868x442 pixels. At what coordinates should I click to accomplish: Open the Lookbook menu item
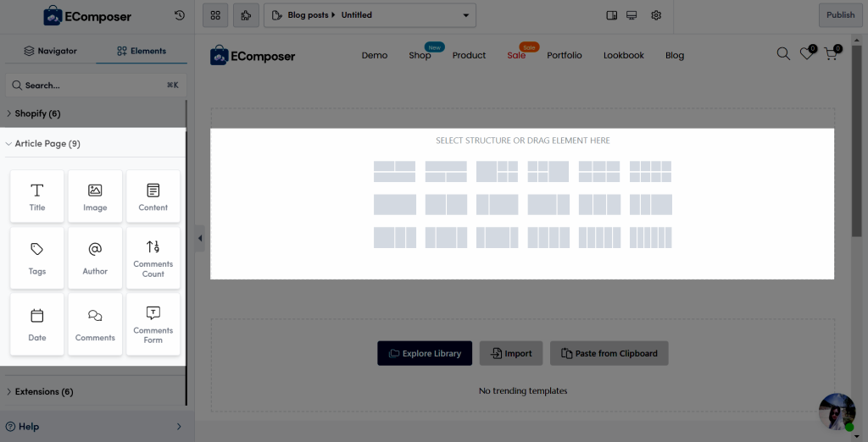[623, 55]
